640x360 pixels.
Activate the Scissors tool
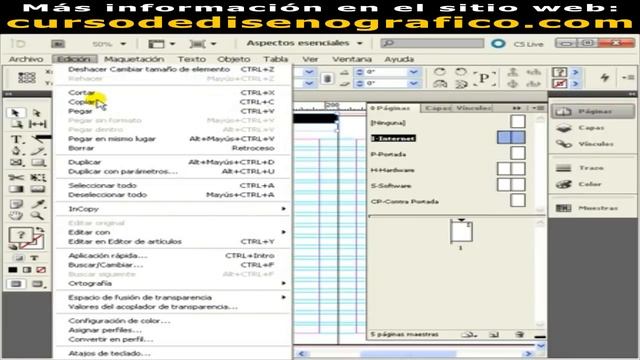[16, 178]
